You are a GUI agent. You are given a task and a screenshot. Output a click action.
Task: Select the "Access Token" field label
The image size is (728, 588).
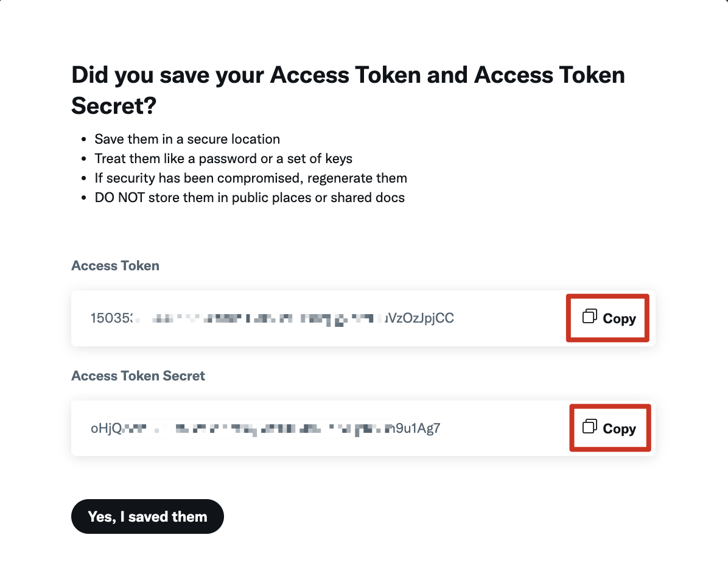coord(115,265)
